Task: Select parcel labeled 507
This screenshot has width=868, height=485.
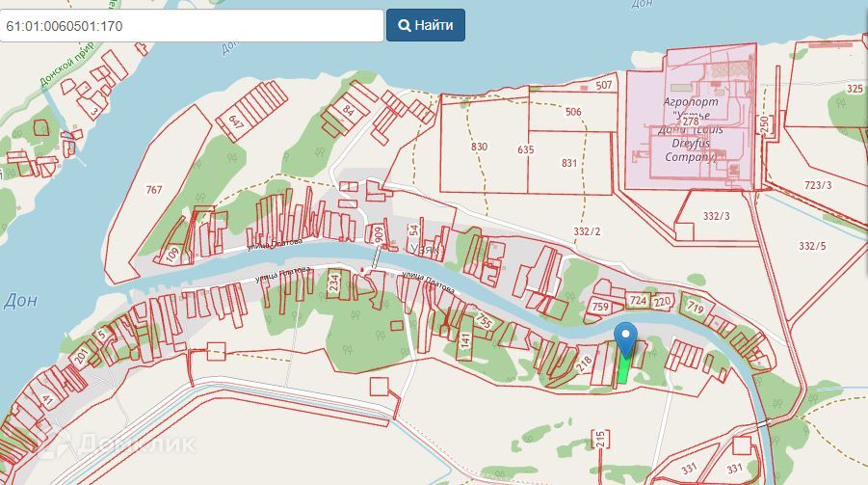Action: point(604,85)
